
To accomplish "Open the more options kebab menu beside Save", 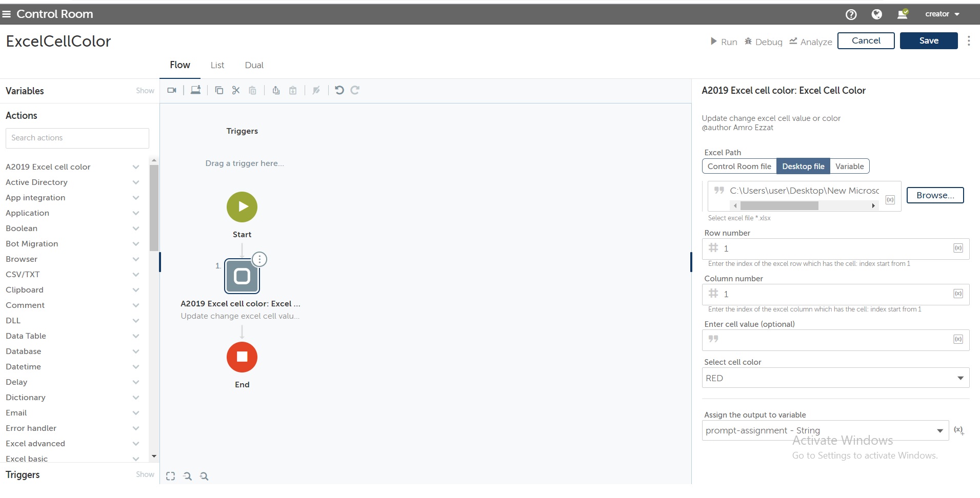I will point(969,41).
